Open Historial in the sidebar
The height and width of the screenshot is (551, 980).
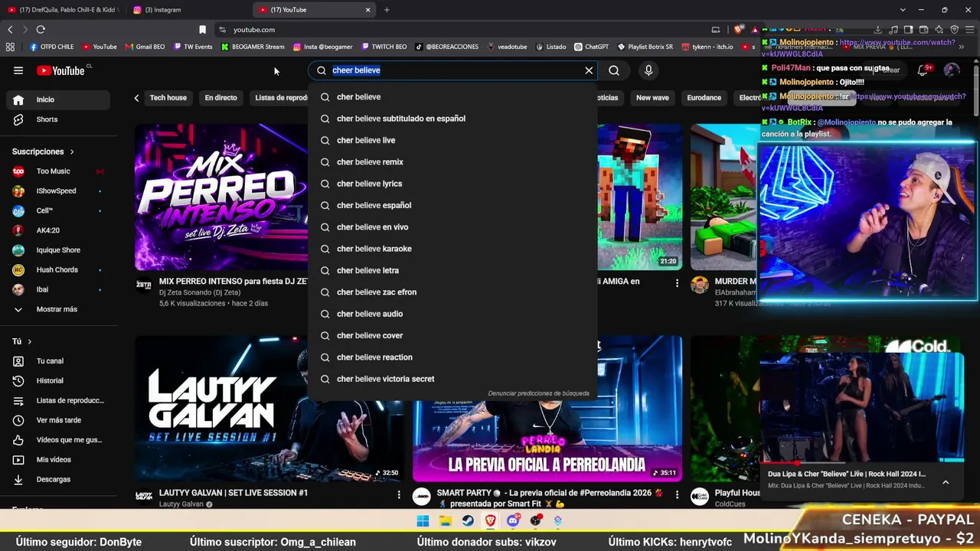[x=58, y=380]
